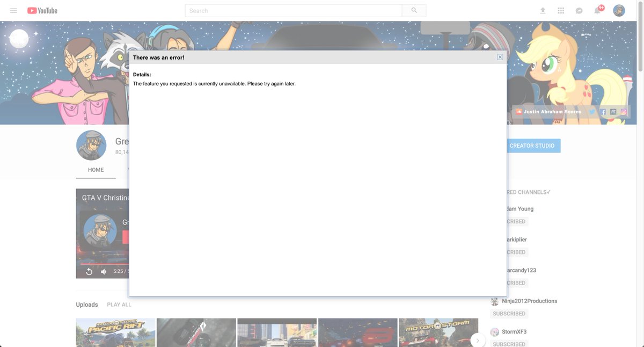Viewport: 644px width, 347px height.
Task: Mute the featured video volume
Action: [104, 271]
